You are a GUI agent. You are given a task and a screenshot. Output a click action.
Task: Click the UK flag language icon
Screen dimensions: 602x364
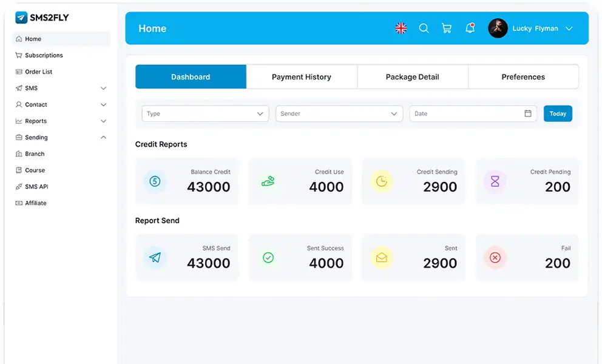pos(401,29)
